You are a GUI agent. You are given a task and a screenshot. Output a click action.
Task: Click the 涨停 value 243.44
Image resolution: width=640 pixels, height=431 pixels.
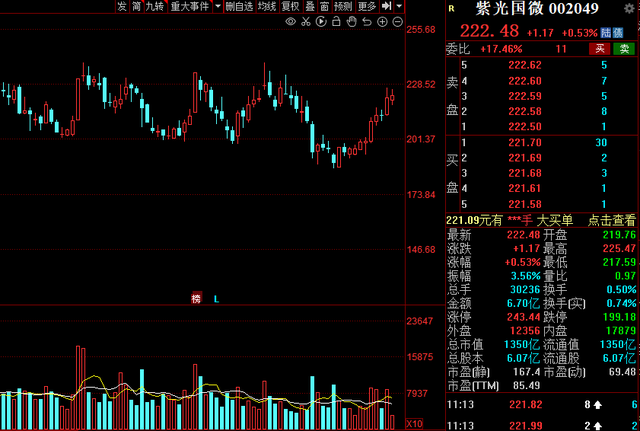(x=523, y=317)
